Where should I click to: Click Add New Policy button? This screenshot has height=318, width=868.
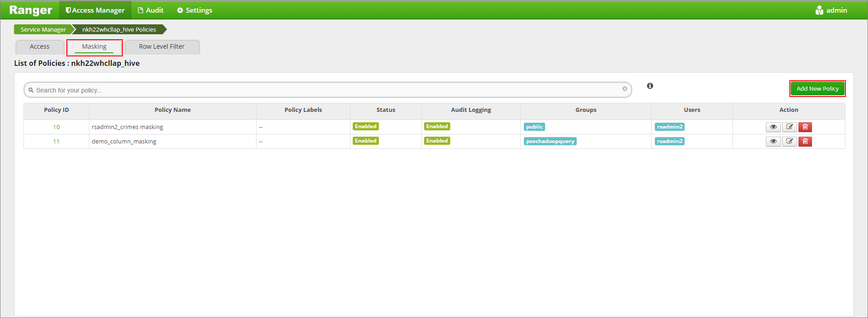[x=817, y=89]
